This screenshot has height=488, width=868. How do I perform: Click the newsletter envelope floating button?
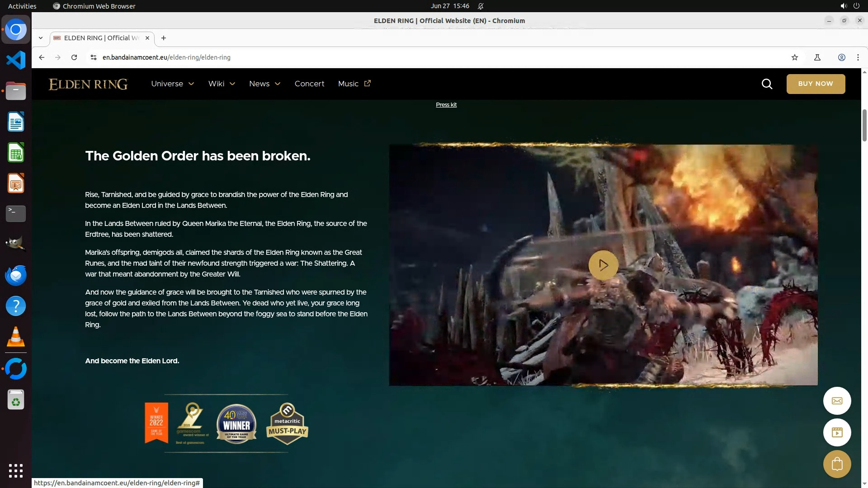[x=837, y=401]
